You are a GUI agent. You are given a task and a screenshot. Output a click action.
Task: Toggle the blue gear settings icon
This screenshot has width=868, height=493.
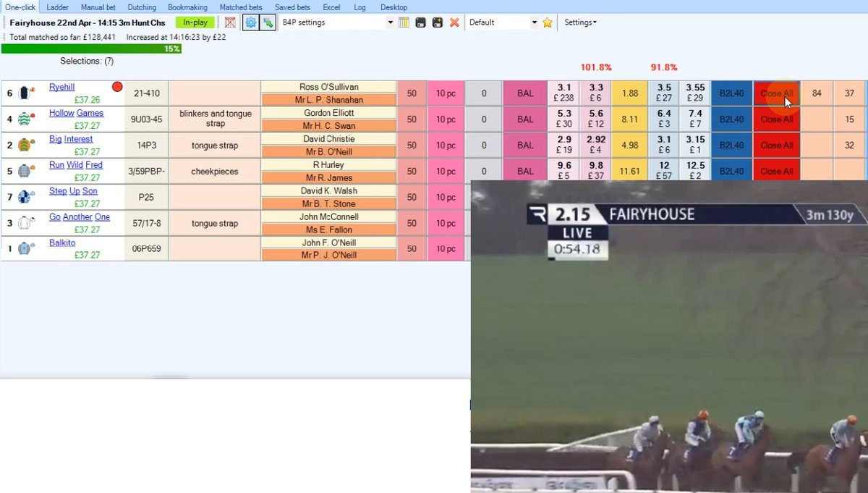point(250,22)
